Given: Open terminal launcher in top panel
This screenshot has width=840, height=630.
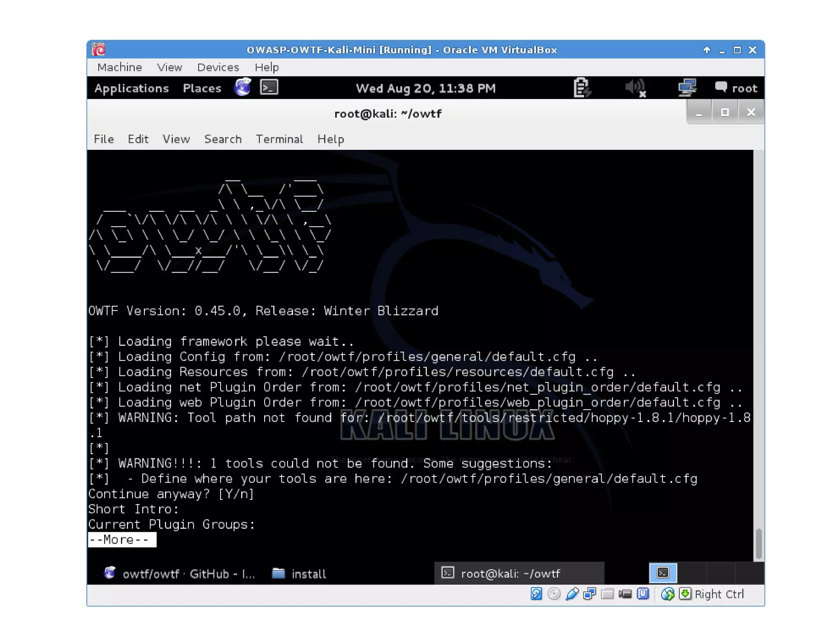Looking at the screenshot, I should click(269, 87).
